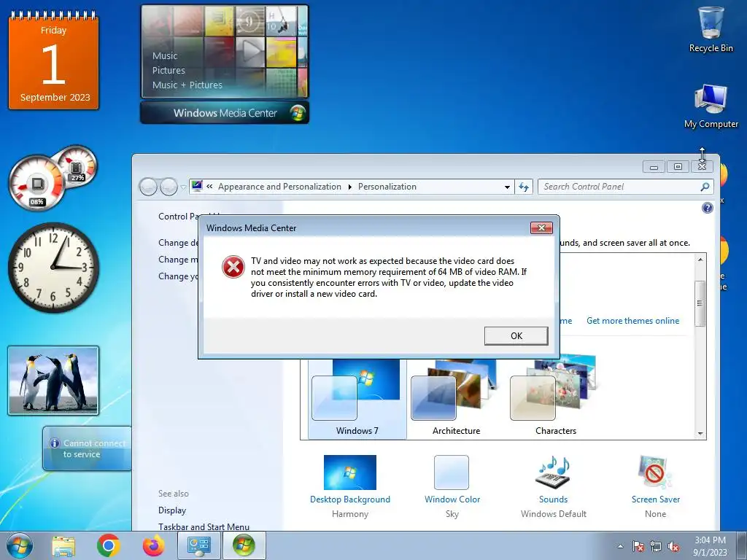Viewport: 747px width, 560px height.
Task: Switch to the Control Panel taskbar button
Action: pos(199,545)
